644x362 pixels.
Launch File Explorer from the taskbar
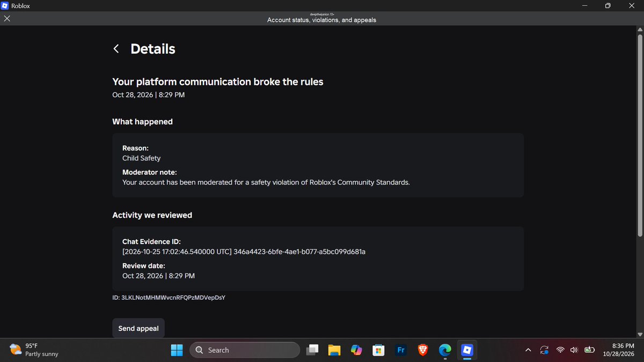click(334, 350)
